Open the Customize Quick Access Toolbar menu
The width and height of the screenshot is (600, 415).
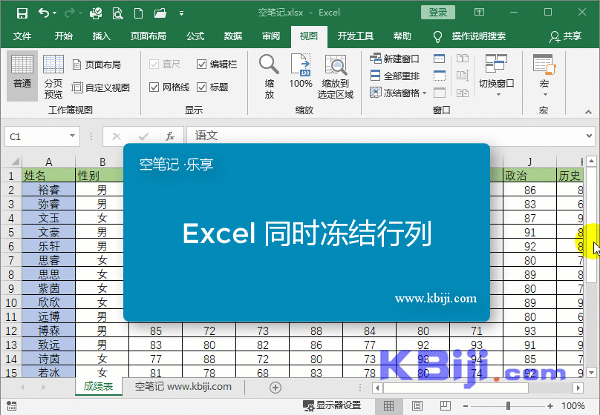pos(181,14)
